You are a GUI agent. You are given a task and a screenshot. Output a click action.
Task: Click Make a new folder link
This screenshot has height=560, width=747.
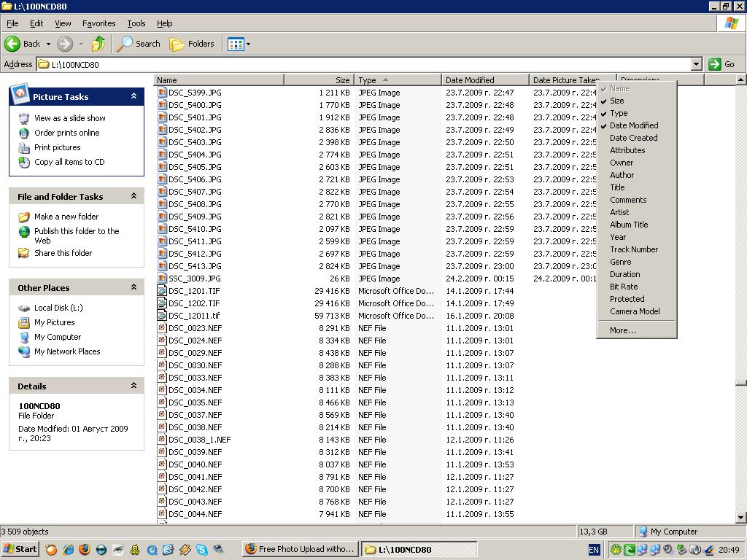pos(66,217)
